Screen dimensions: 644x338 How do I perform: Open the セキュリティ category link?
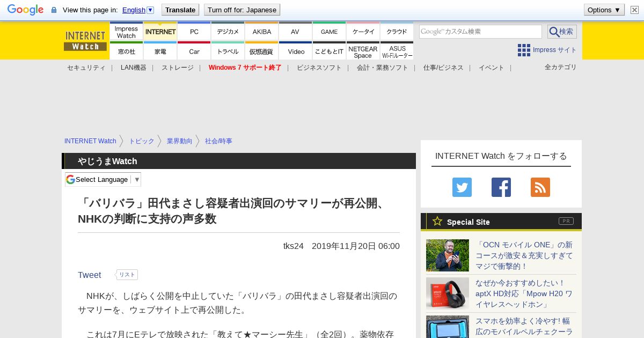point(86,68)
